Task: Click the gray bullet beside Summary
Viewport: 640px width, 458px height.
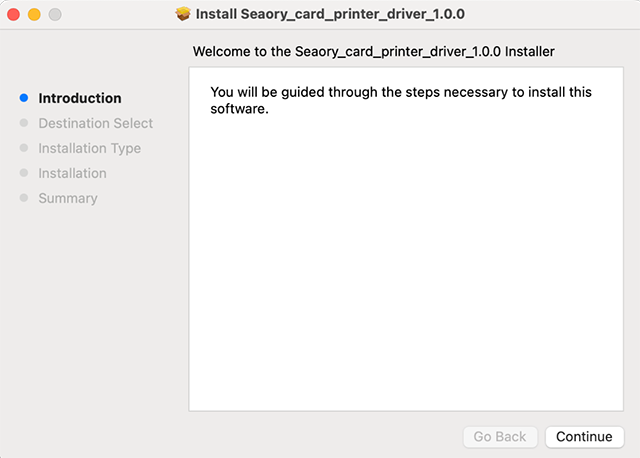Action: pyautogui.click(x=23, y=198)
